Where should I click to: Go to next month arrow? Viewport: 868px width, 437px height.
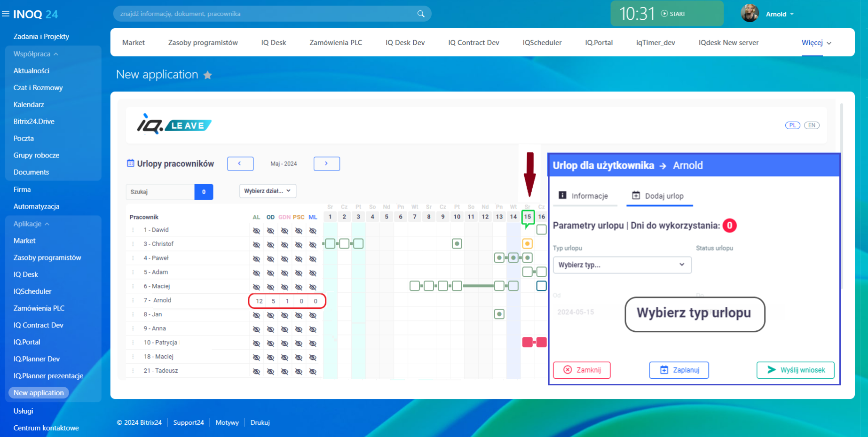(327, 164)
